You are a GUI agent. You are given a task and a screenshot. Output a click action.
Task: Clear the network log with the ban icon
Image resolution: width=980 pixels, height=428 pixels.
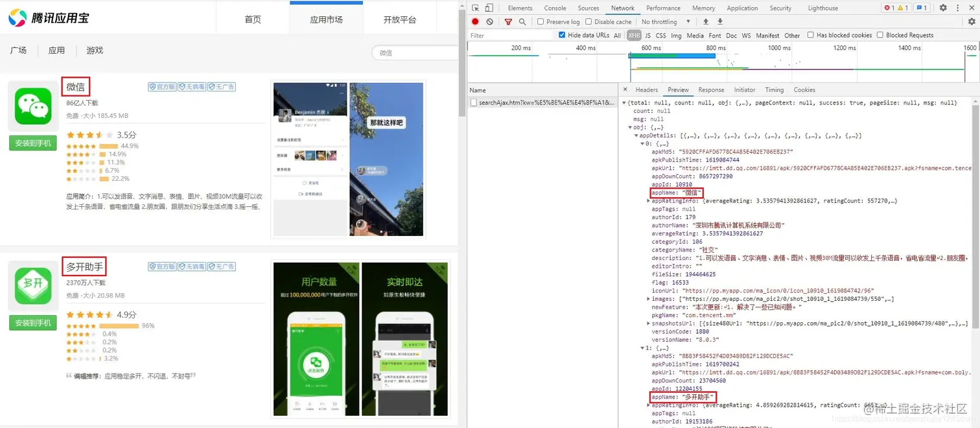[490, 21]
